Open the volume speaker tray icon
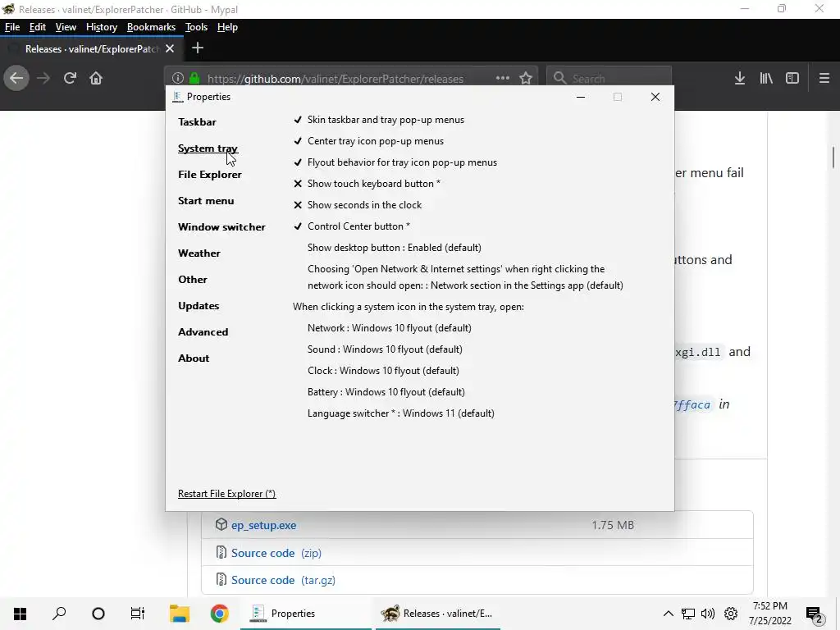Screen dimensions: 840x630 tap(708, 614)
